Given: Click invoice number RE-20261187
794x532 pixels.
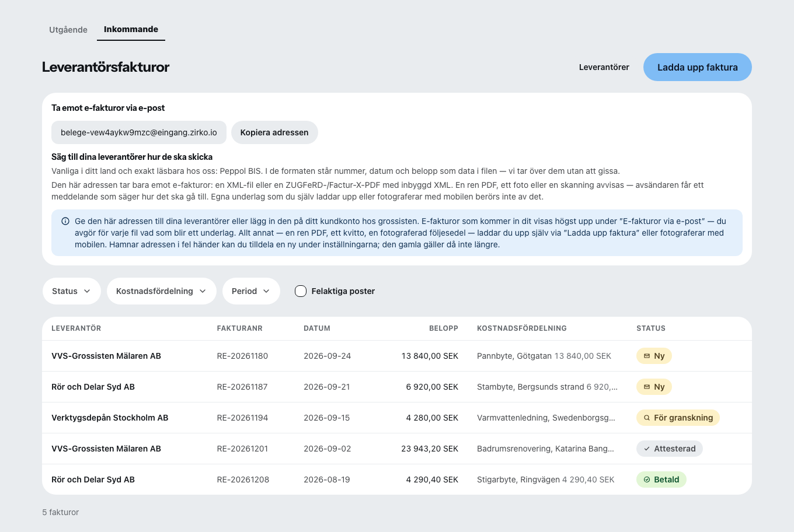Looking at the screenshot, I should click(x=242, y=387).
